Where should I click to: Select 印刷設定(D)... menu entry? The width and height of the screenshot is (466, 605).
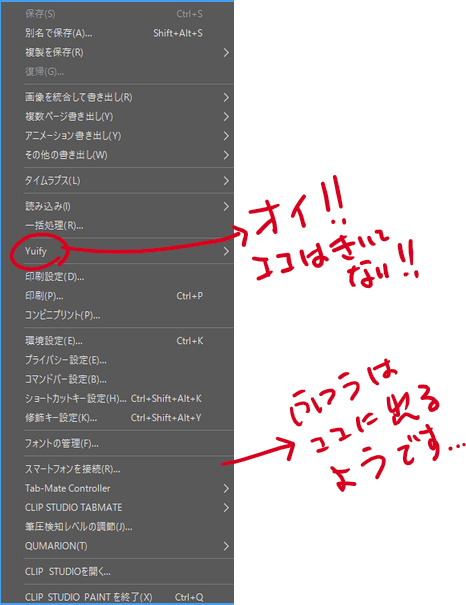click(117, 277)
